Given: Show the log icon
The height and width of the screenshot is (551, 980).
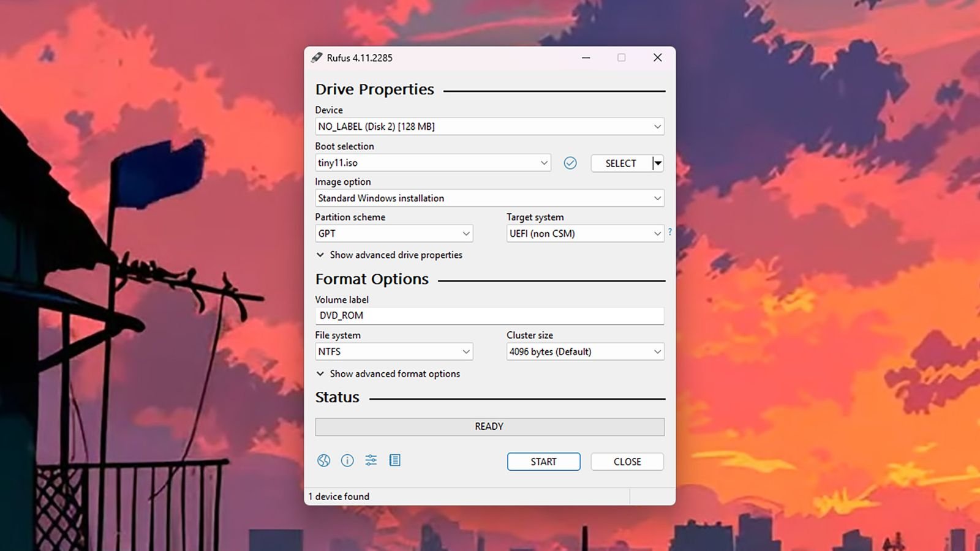Looking at the screenshot, I should tap(395, 460).
